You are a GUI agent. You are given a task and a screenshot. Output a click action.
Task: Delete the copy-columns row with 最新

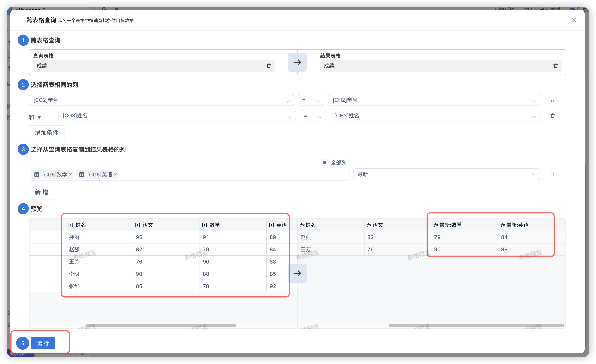552,174
